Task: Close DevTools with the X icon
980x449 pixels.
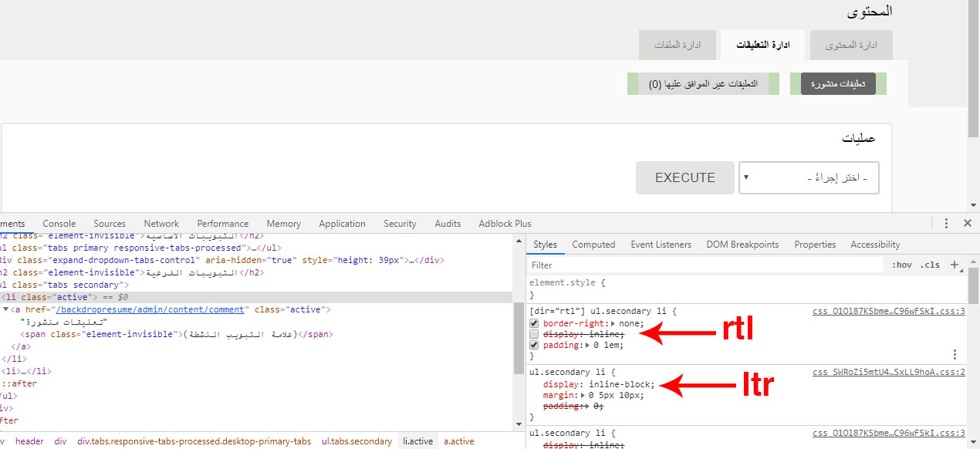Action: tap(968, 223)
